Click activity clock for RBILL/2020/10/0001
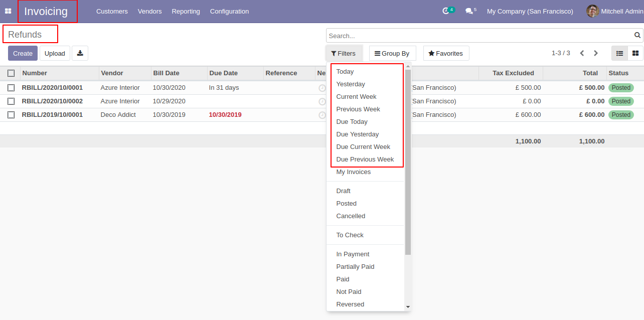 322,88
